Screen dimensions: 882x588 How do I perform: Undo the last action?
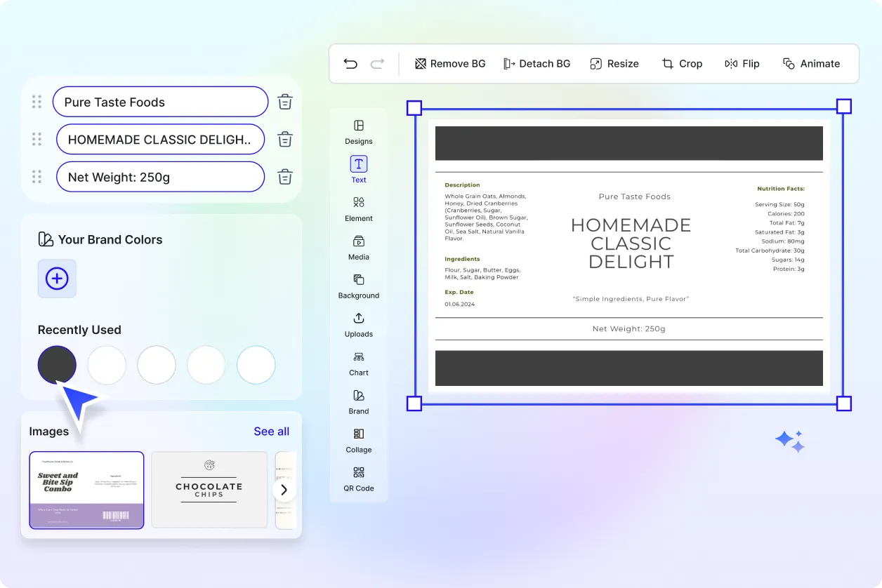[350, 63]
